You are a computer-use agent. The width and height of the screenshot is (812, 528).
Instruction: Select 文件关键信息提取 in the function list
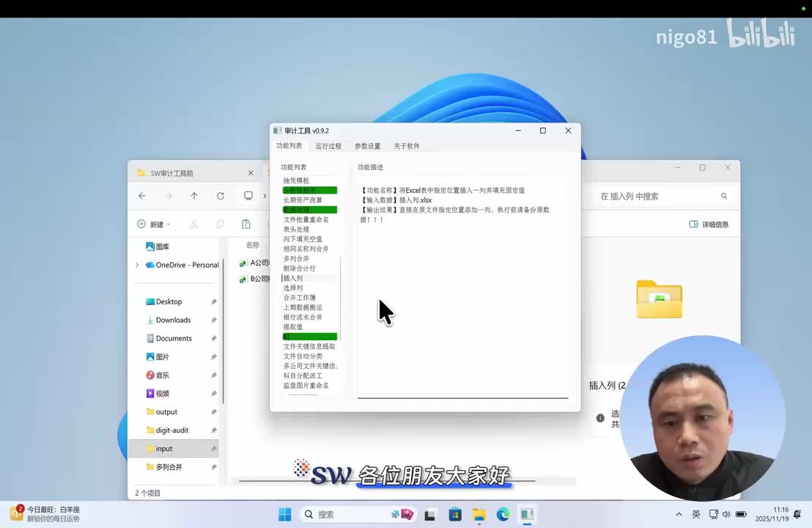[309, 346]
